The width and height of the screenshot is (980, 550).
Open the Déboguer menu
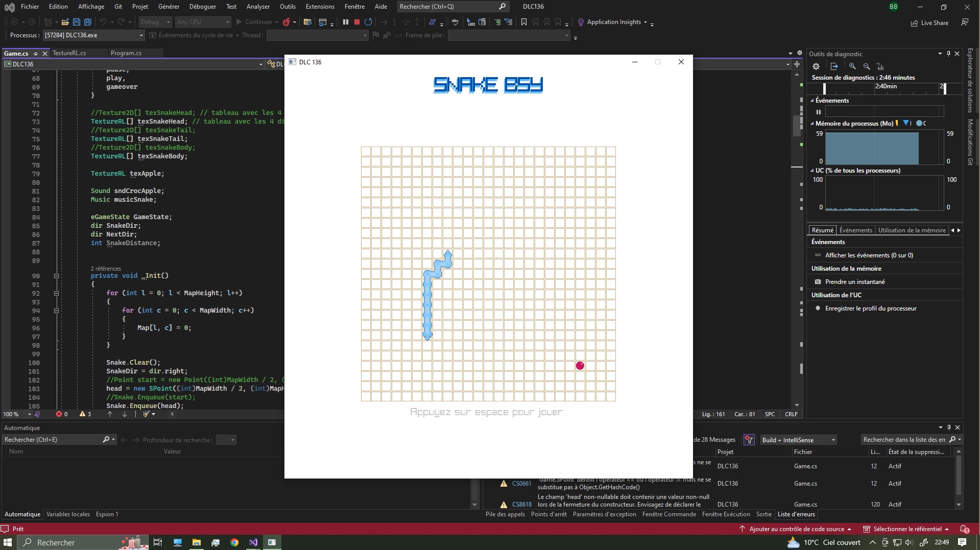203,7
